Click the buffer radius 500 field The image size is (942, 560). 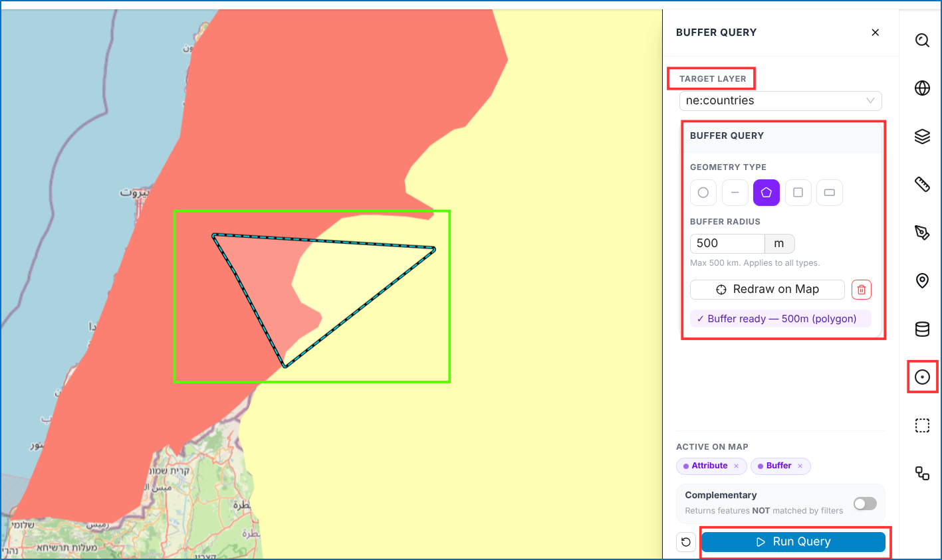click(x=727, y=244)
